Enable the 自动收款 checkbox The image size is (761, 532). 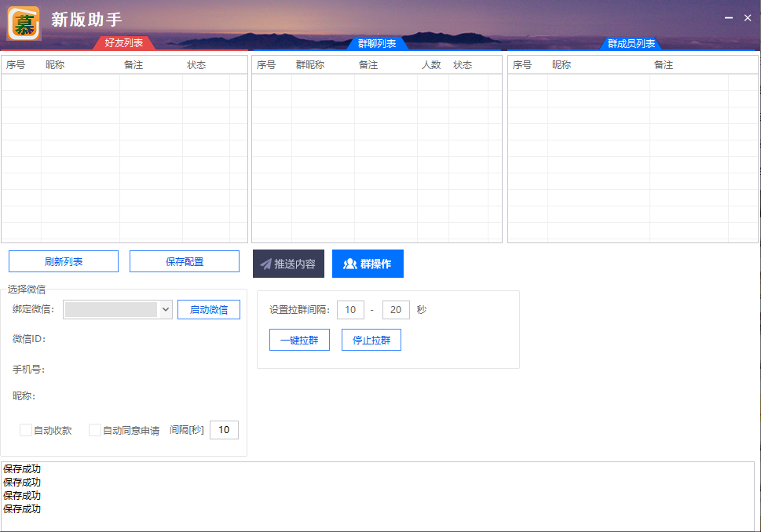(26, 430)
